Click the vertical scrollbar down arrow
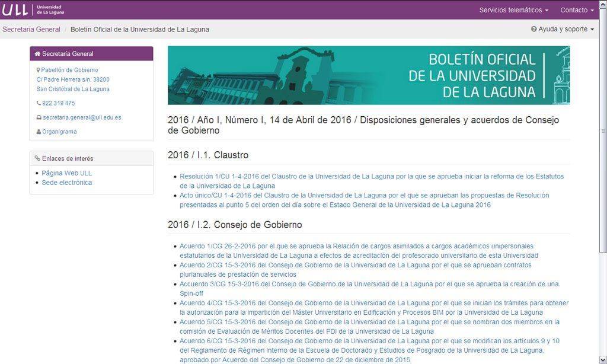This screenshot has width=607, height=364. 603,360
